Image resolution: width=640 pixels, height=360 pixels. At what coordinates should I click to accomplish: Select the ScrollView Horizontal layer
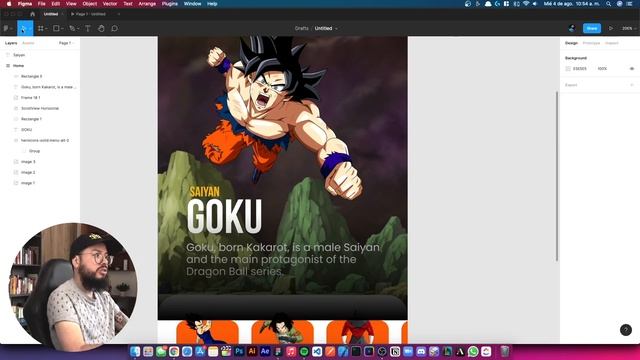40,109
